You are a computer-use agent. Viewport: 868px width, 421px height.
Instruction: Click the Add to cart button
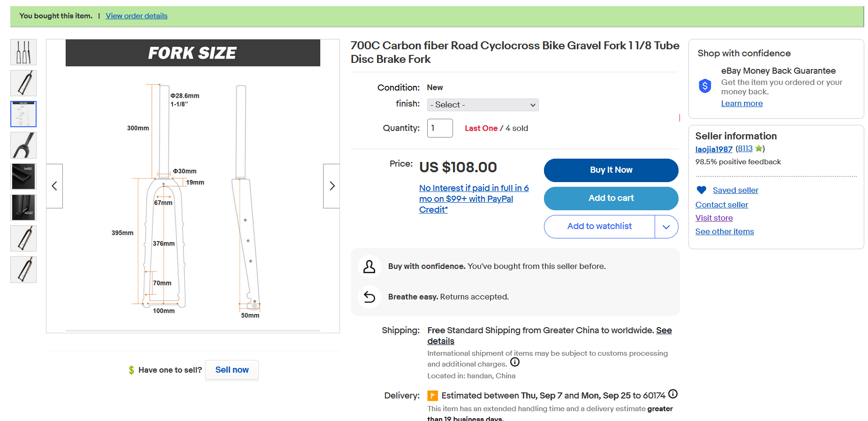pyautogui.click(x=611, y=198)
